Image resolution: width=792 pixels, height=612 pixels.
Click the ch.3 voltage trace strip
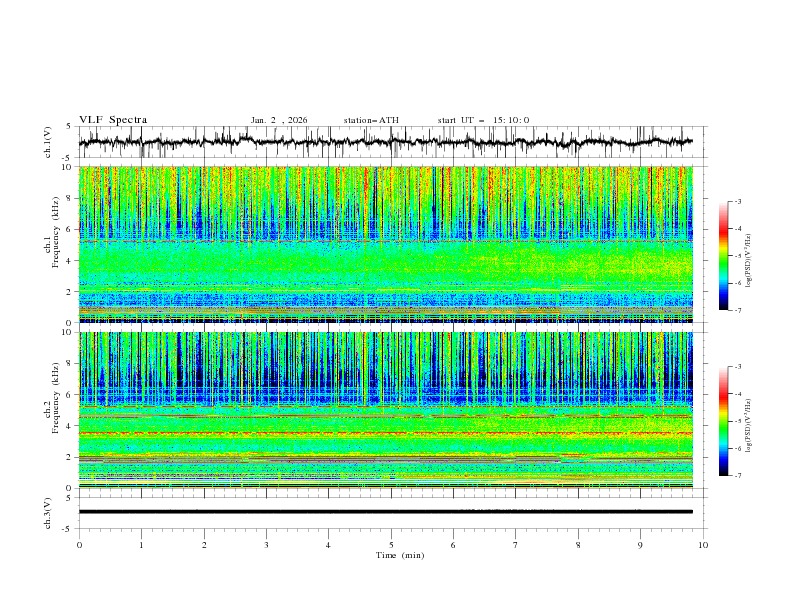[x=385, y=512]
